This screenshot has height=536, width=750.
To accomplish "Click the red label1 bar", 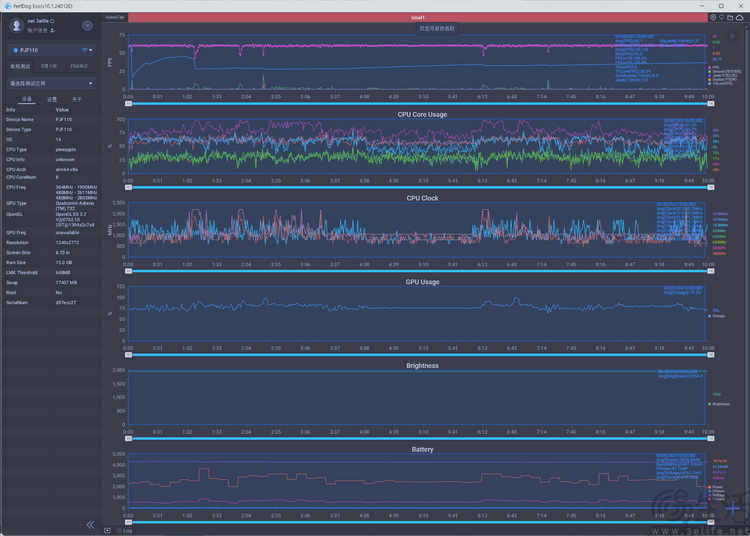I will coord(418,17).
